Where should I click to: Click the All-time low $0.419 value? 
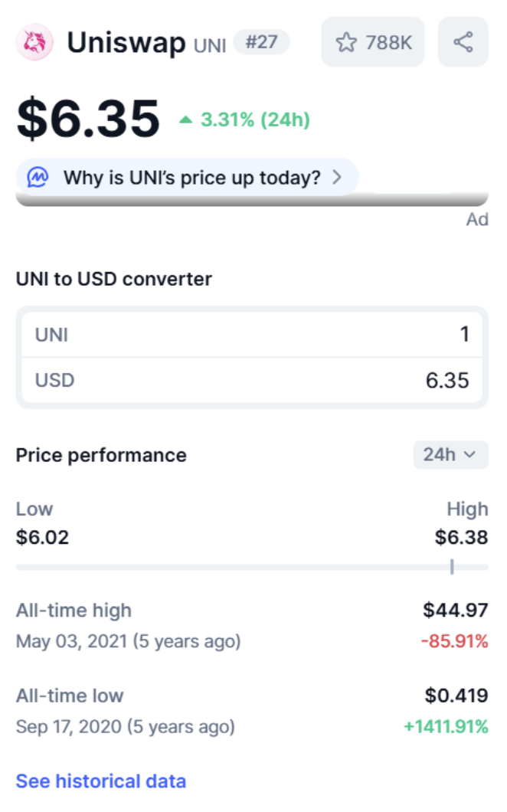click(456, 696)
